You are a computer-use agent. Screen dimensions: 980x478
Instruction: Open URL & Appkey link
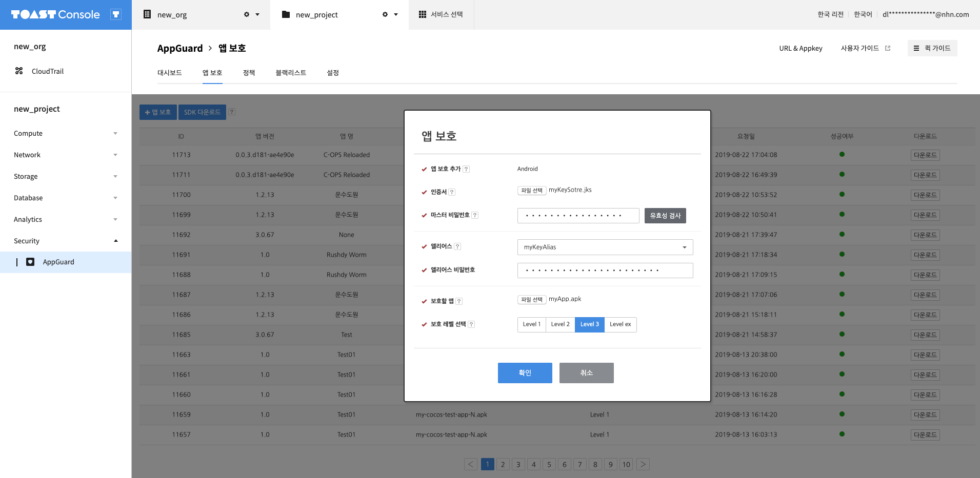[801, 48]
